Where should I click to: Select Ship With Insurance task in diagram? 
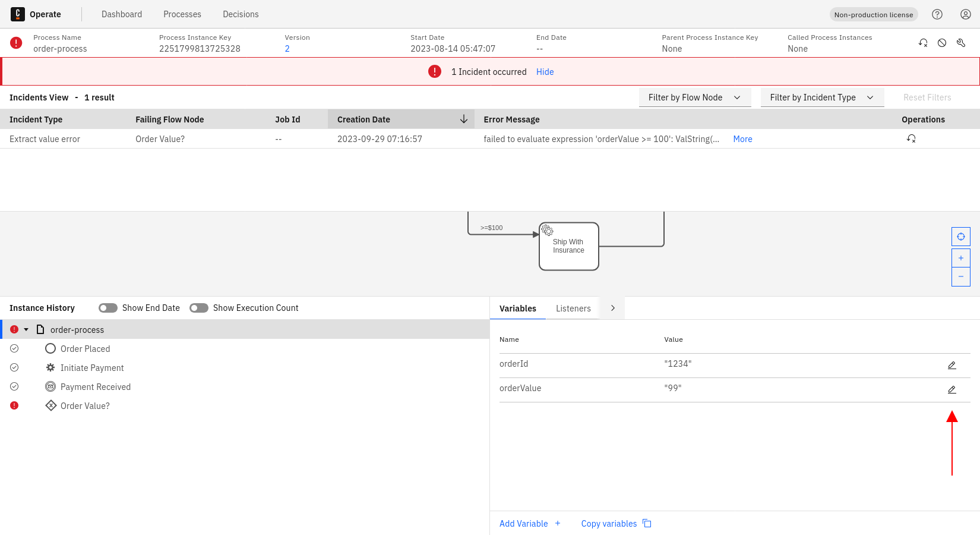pyautogui.click(x=568, y=247)
